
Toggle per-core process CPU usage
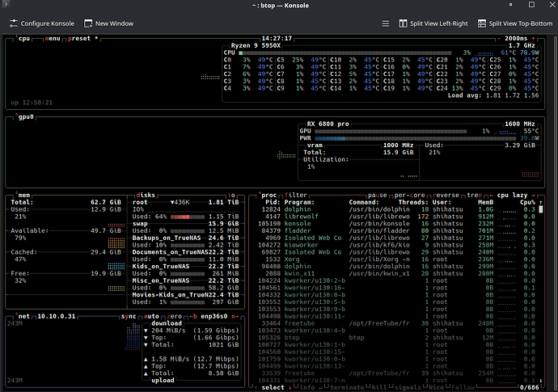coord(409,195)
